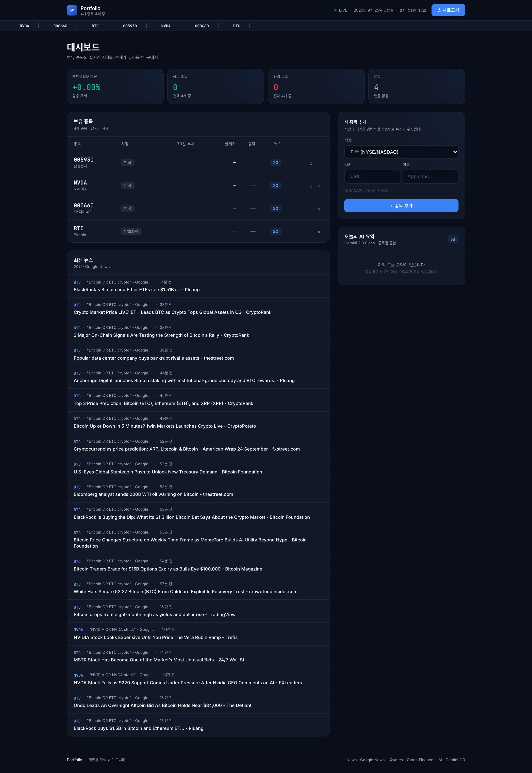Image resolution: width=532 pixels, height=773 pixels.
Task: Click the 미국 market tag for NVDA
Action: tap(128, 185)
